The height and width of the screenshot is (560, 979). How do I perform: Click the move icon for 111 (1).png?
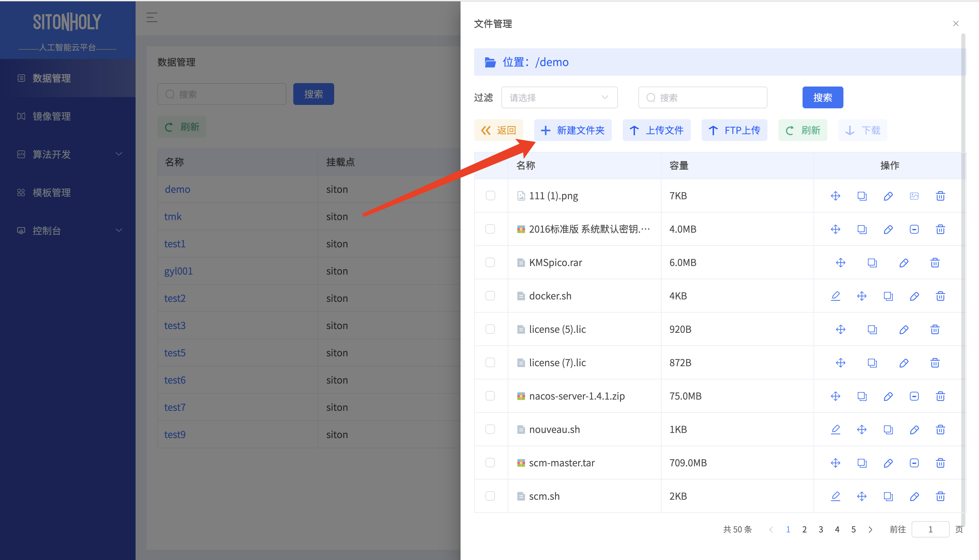835,196
